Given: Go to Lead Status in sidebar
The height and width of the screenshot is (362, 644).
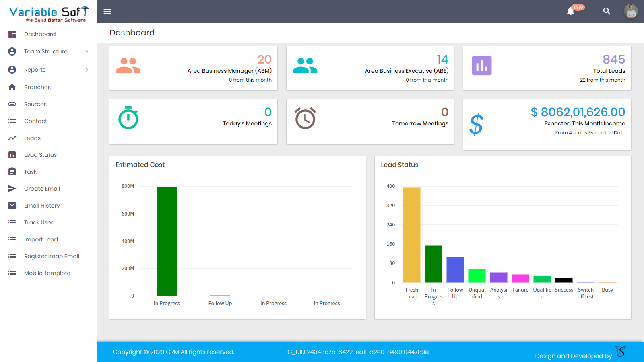Looking at the screenshot, I should click(x=40, y=155).
